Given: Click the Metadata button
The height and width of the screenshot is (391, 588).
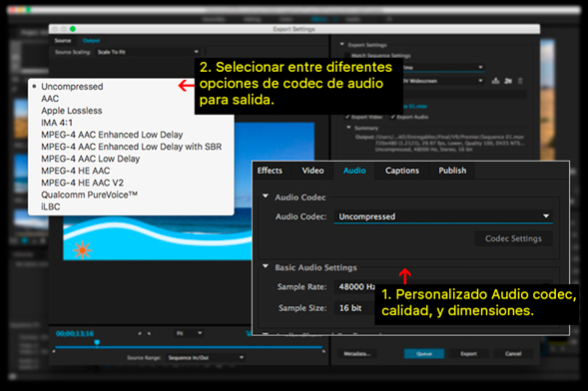Looking at the screenshot, I should tap(357, 353).
